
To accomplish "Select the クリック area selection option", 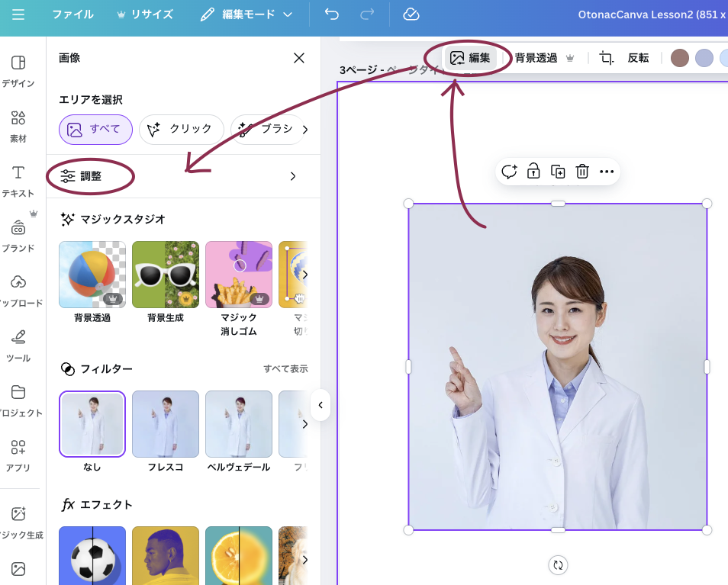I will point(181,130).
